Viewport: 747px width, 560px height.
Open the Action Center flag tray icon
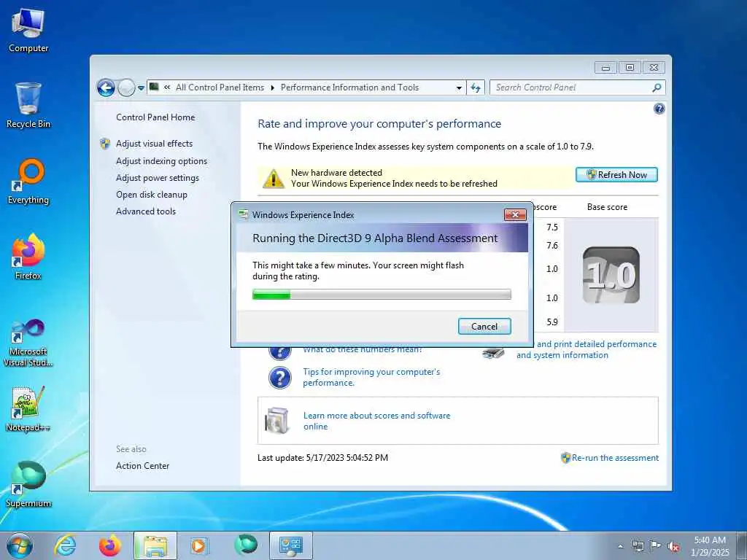[656, 546]
